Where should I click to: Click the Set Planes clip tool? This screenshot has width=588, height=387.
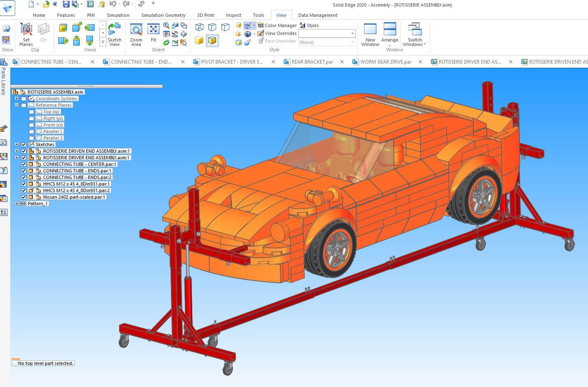pos(26,35)
